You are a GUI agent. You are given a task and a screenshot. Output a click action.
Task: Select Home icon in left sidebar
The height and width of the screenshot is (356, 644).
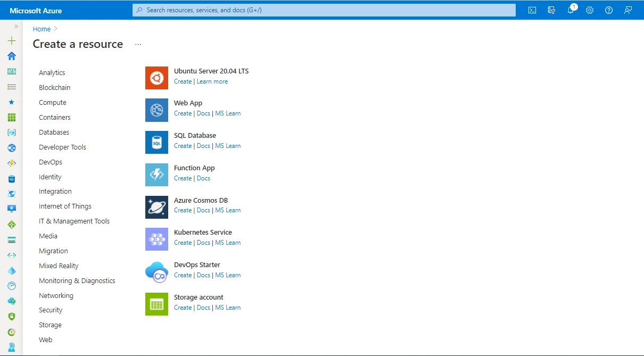pos(11,56)
